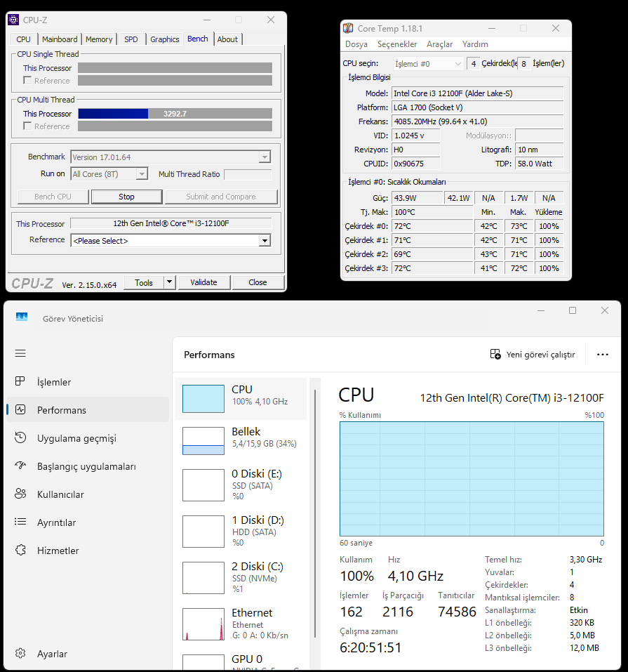Click the Submit and Compare button

(221, 197)
